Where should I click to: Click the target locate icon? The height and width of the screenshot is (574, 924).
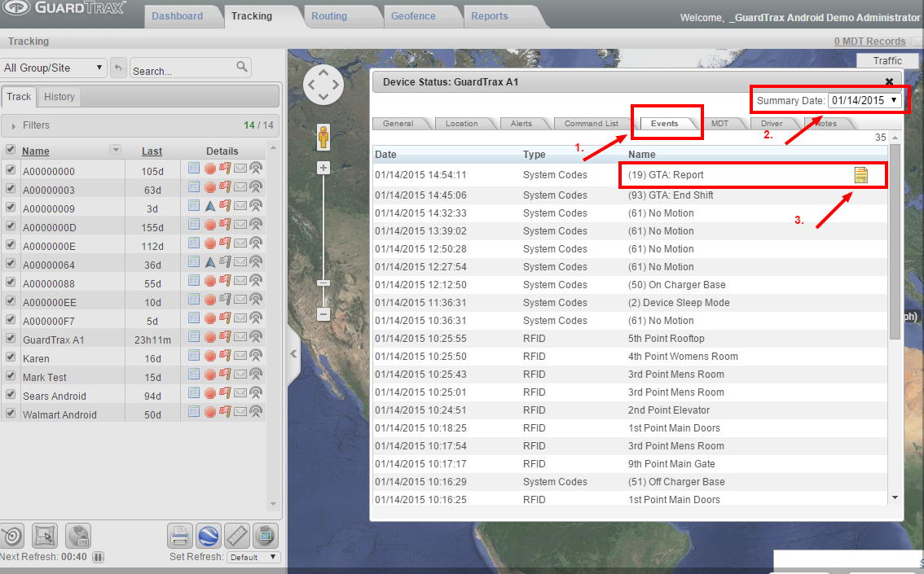[12, 536]
